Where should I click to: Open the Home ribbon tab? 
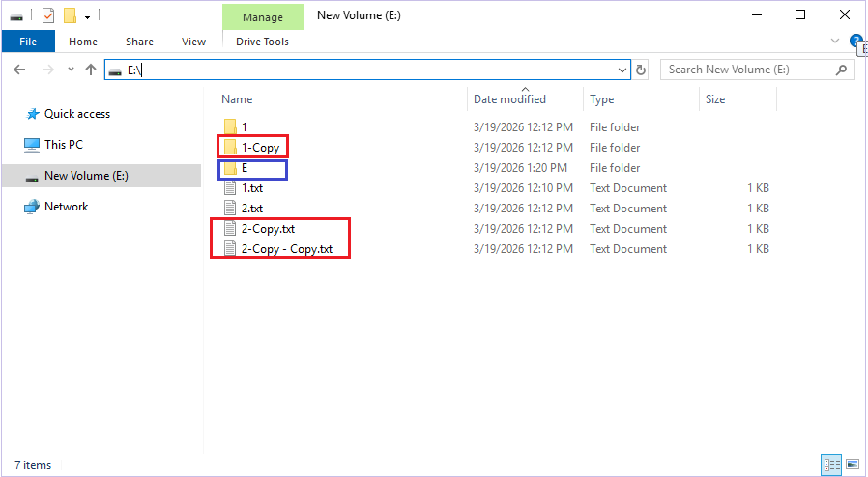(x=83, y=42)
